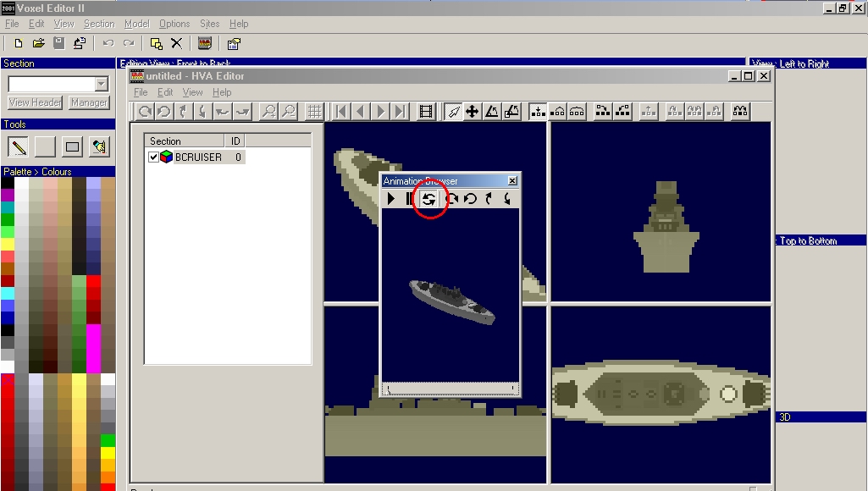The width and height of the screenshot is (868, 491).
Task: Click the Save disk icon in Voxel Editor toolbar
Action: pos(58,43)
